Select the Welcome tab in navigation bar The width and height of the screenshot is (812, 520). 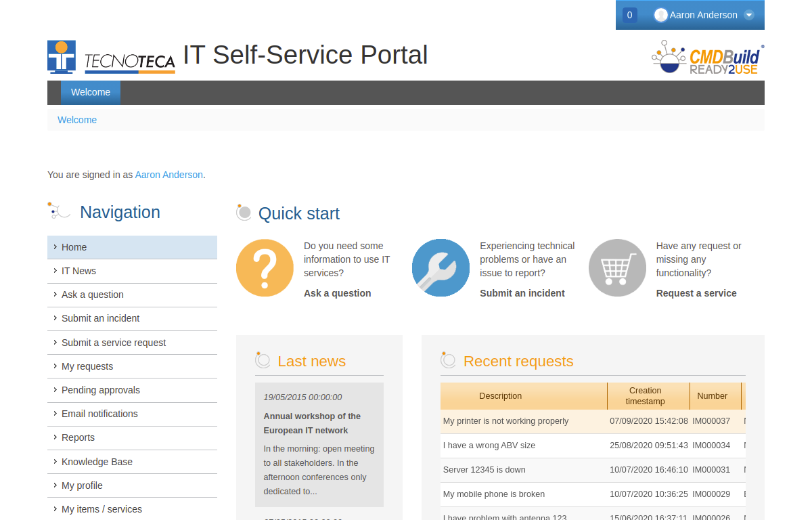pyautogui.click(x=91, y=93)
